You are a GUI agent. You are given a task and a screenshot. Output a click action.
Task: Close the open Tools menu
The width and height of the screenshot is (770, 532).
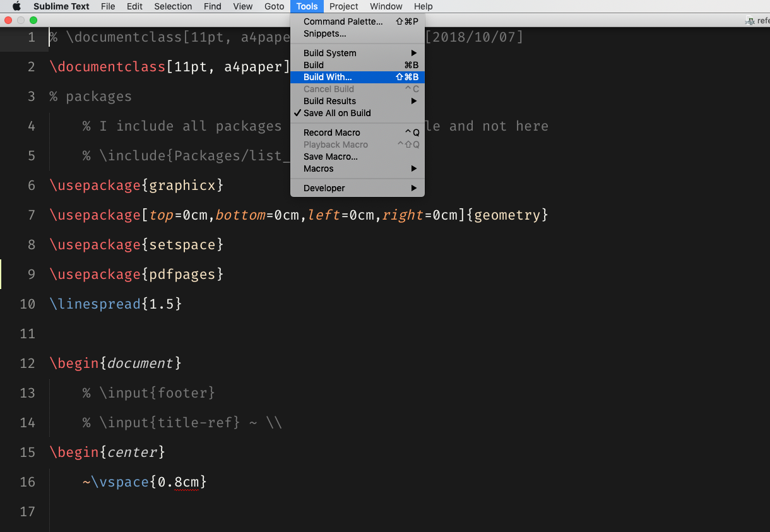click(x=307, y=6)
